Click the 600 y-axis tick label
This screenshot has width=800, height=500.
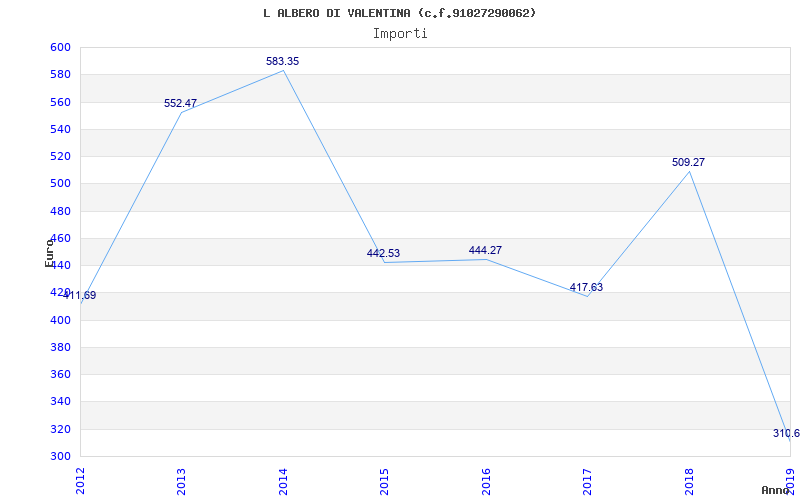point(60,47)
